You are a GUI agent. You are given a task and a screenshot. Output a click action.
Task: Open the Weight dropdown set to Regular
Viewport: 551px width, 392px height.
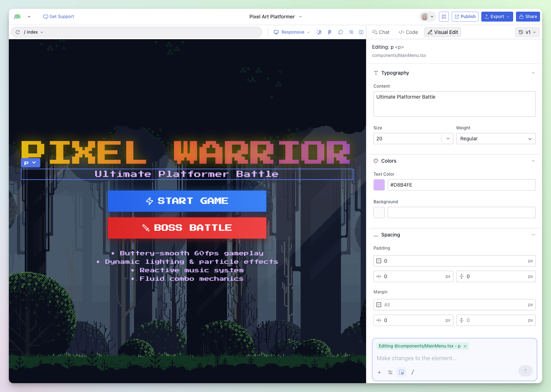(x=495, y=139)
